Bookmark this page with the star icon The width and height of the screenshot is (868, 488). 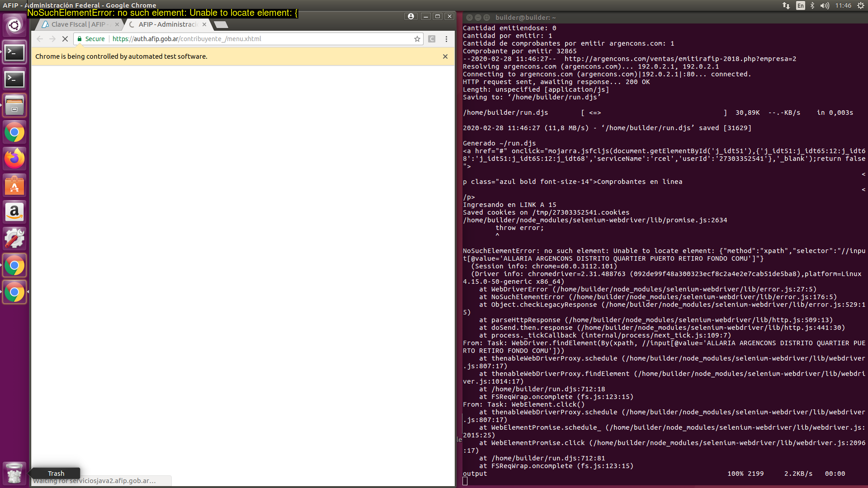[x=417, y=39]
